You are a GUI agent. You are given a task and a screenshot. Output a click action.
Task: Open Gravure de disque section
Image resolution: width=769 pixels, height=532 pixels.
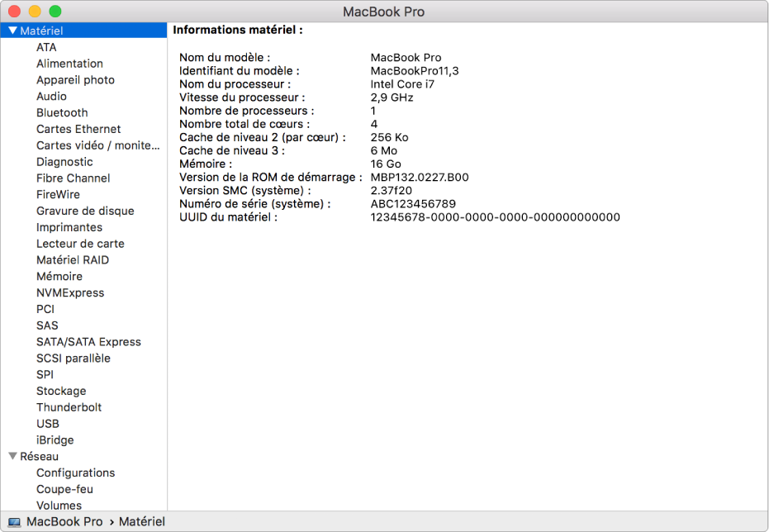85,211
